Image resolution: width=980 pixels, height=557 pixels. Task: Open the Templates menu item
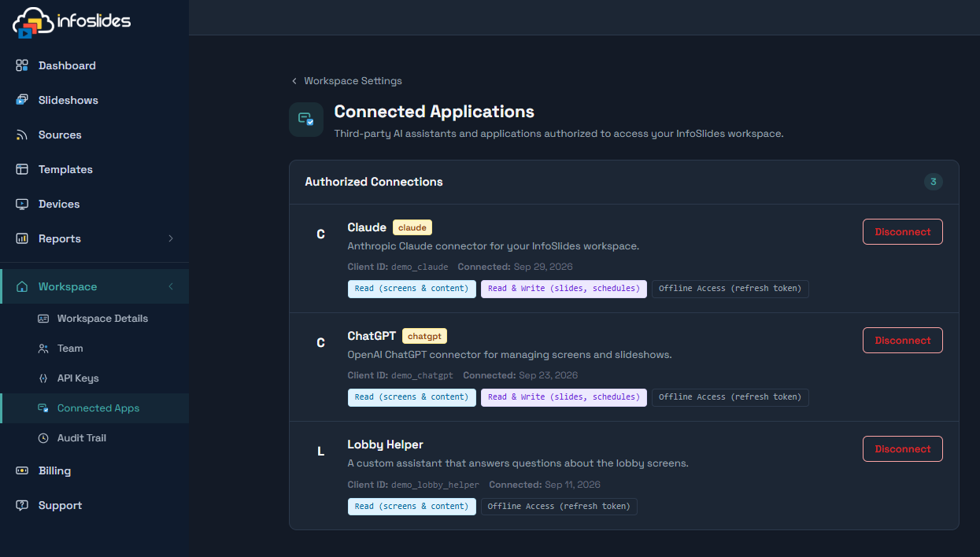[94, 169]
